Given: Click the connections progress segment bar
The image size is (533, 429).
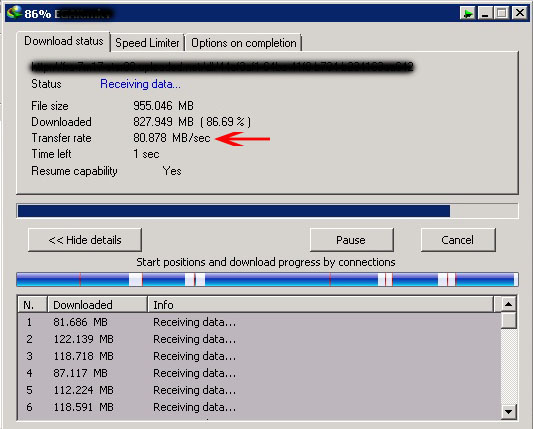Looking at the screenshot, I should [x=267, y=279].
